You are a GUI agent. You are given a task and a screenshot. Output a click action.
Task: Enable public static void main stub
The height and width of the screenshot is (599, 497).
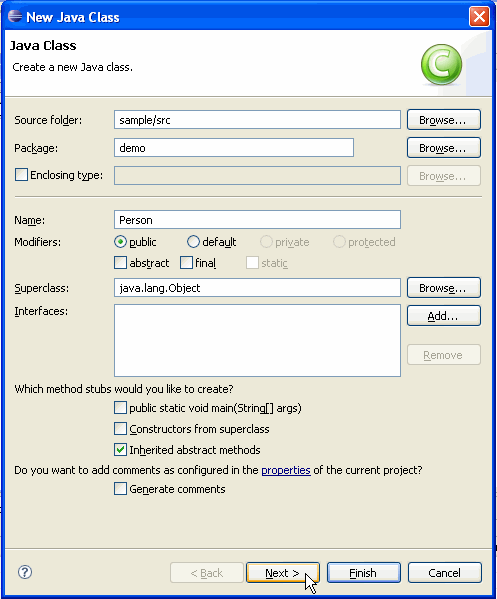tap(120, 408)
